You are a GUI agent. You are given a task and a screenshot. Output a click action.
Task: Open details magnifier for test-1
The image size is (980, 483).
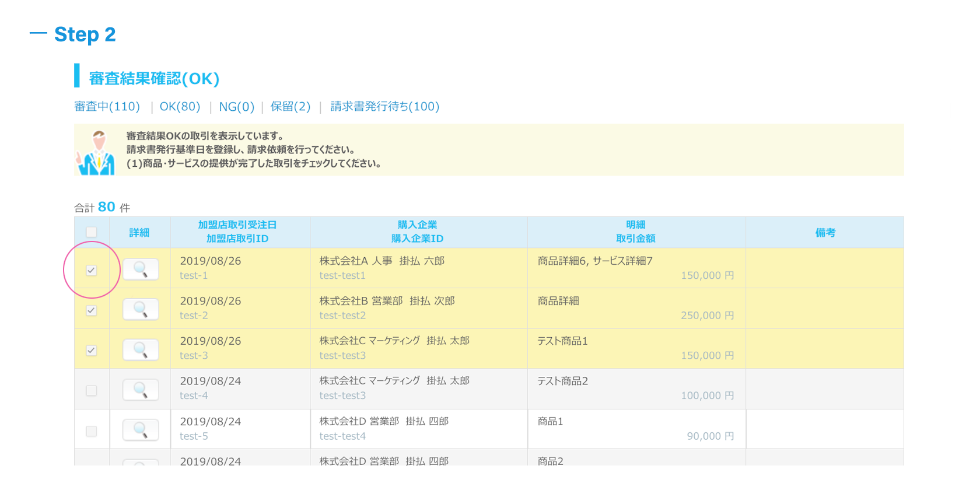[x=141, y=269]
